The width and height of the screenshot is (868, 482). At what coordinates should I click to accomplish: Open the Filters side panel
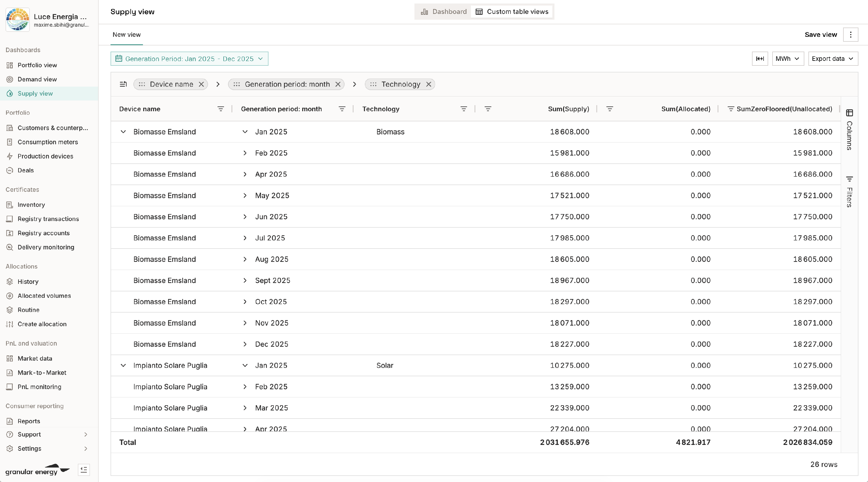pos(849,191)
